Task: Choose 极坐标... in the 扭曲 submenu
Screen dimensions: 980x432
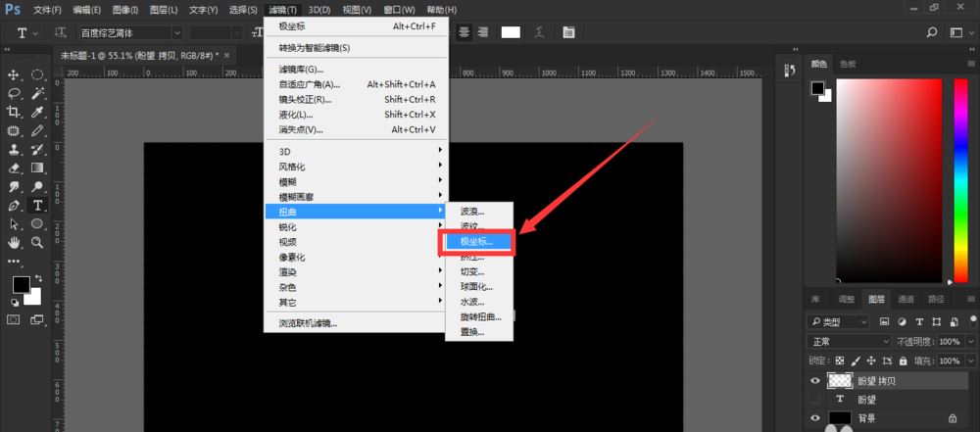Action: tap(477, 242)
